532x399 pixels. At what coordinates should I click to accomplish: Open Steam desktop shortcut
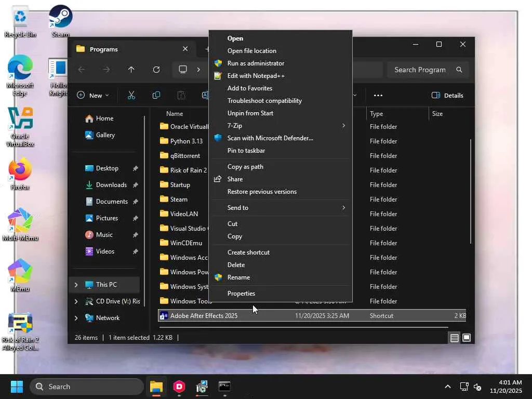click(60, 20)
